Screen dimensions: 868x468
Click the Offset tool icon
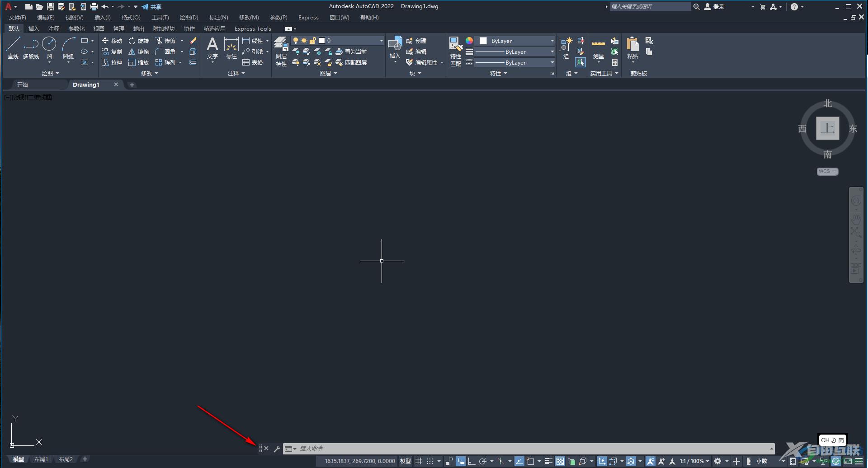click(193, 62)
